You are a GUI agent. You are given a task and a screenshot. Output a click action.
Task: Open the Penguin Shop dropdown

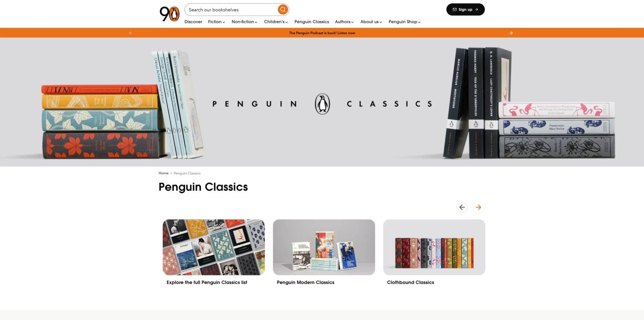click(405, 22)
